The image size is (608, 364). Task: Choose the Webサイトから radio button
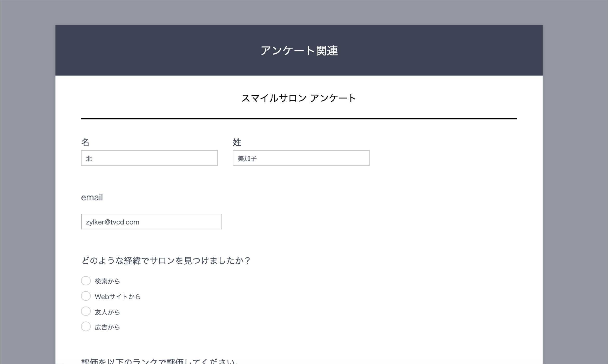coord(86,296)
